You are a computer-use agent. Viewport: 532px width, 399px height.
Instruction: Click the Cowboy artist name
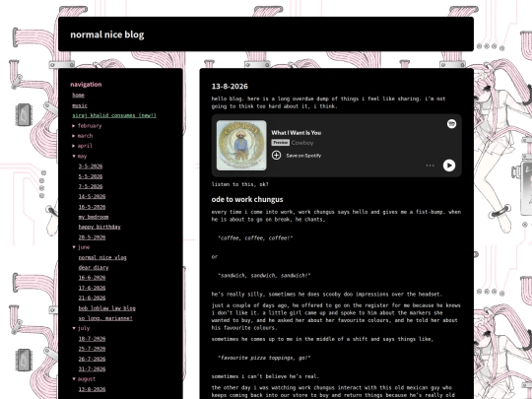(x=302, y=143)
